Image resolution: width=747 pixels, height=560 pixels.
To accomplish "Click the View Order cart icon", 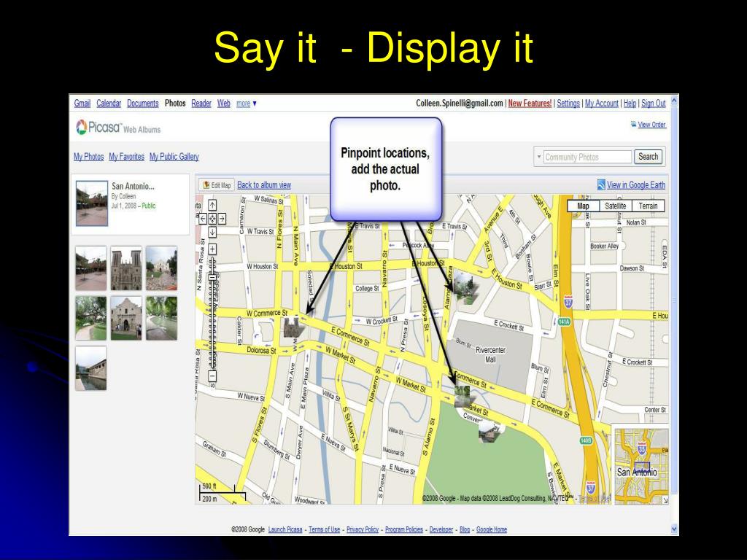I will (634, 124).
